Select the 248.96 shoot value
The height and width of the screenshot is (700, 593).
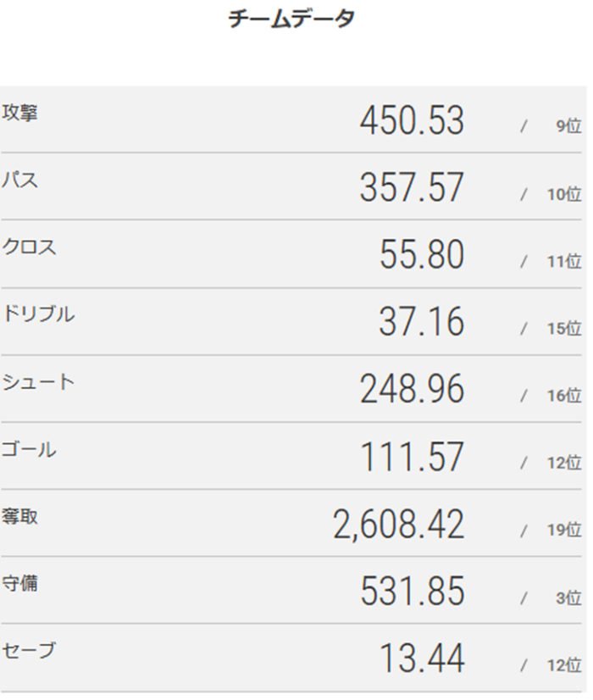point(412,390)
